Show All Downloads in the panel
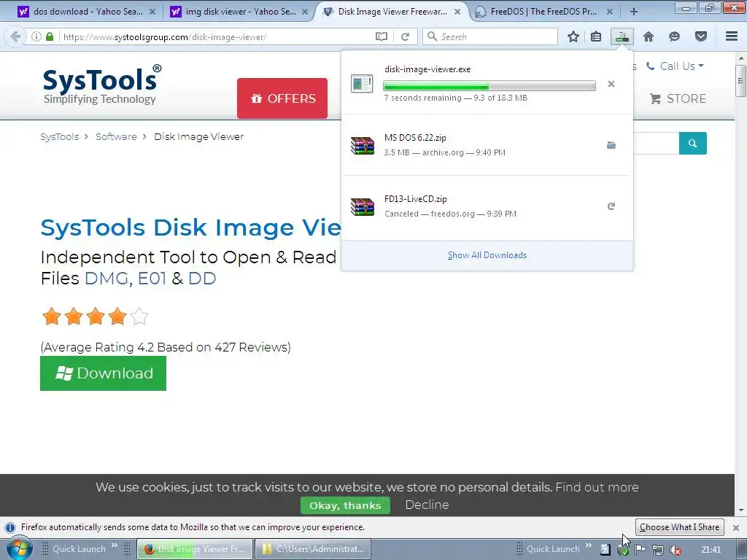 (487, 255)
